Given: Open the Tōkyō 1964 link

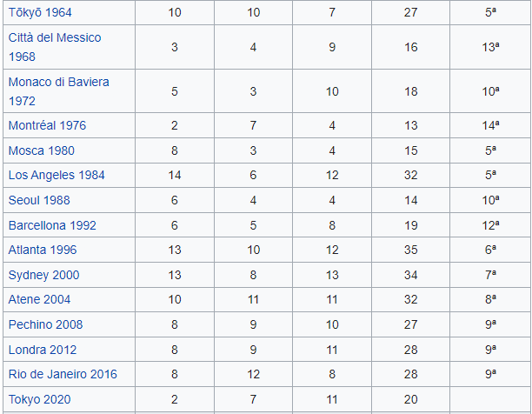Looking at the screenshot, I should 41,13.
